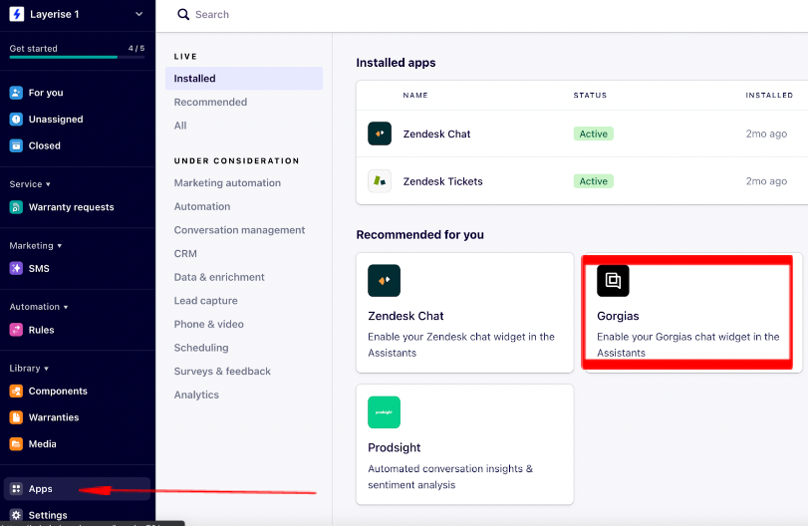Open the Marketing automation category

tap(227, 182)
